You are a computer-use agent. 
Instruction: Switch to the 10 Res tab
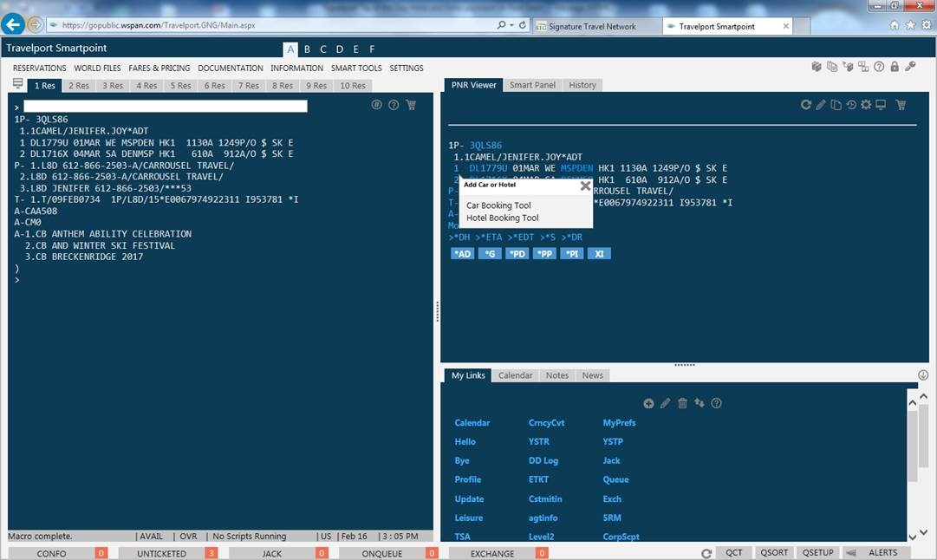point(353,86)
